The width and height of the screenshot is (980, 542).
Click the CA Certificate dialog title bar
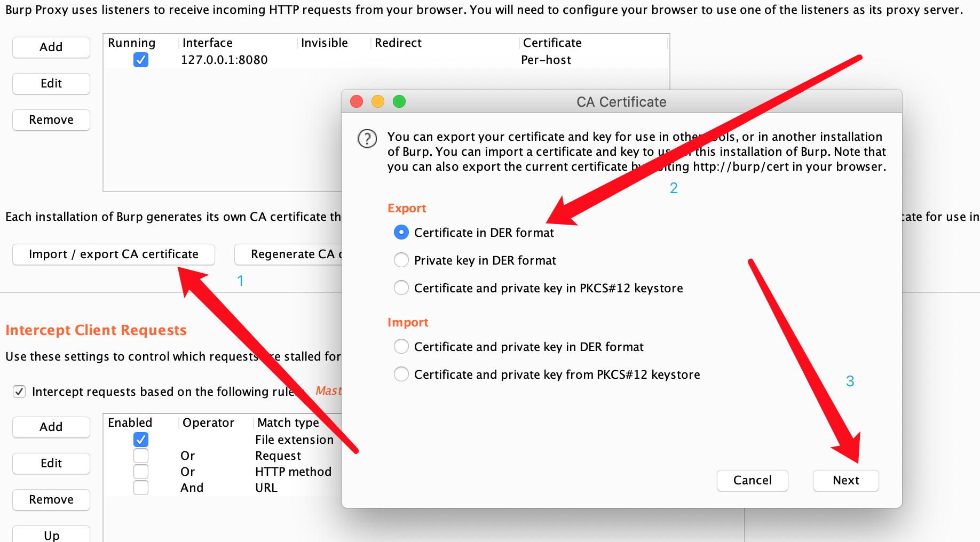(621, 101)
